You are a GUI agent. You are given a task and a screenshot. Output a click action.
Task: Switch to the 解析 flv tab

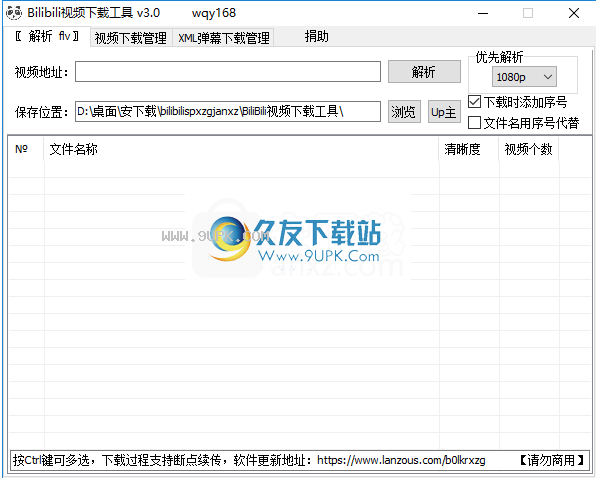point(47,36)
